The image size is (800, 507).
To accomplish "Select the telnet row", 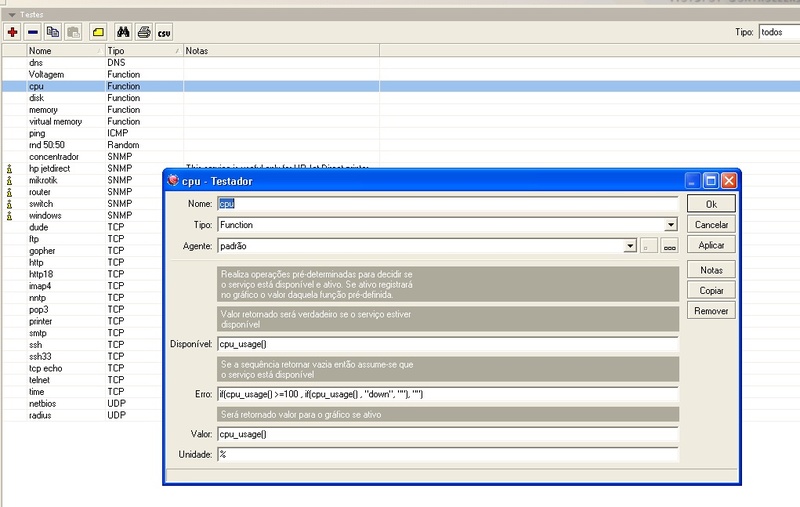I will coord(82,380).
